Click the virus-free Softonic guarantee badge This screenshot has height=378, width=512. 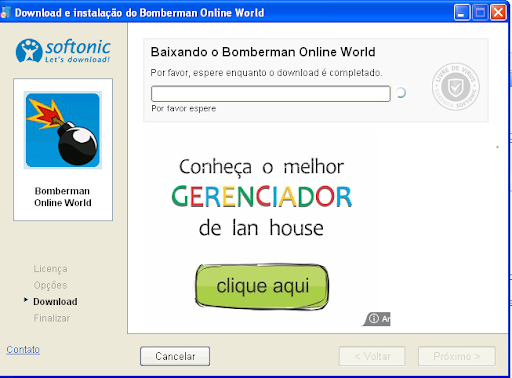pyautogui.click(x=456, y=86)
